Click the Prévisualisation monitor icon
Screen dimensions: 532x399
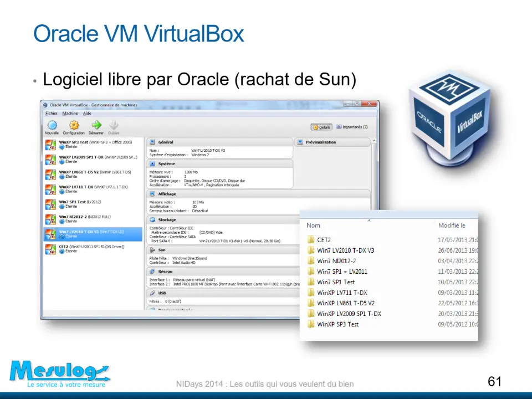pyautogui.click(x=300, y=142)
